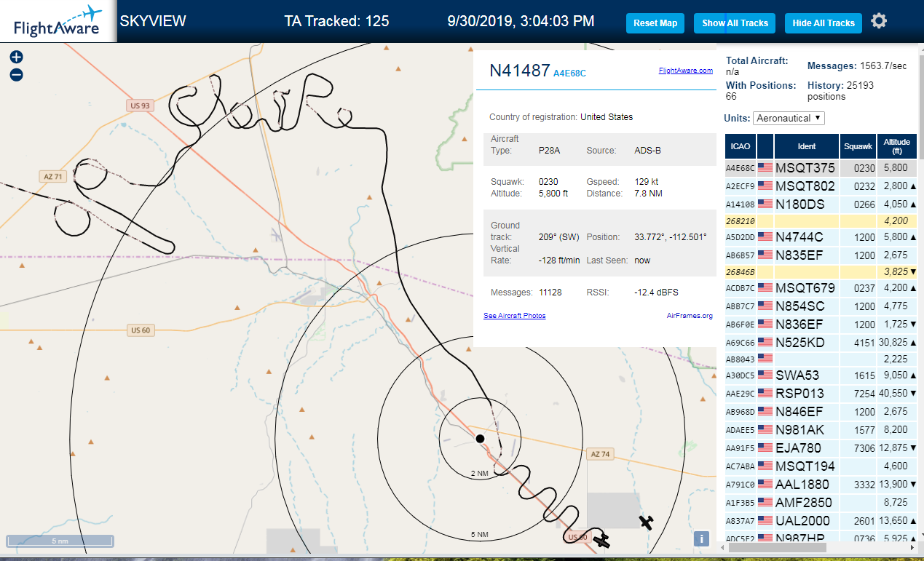The height and width of the screenshot is (561, 924).
Task: Open the FlightAware.com link
Action: 685,71
